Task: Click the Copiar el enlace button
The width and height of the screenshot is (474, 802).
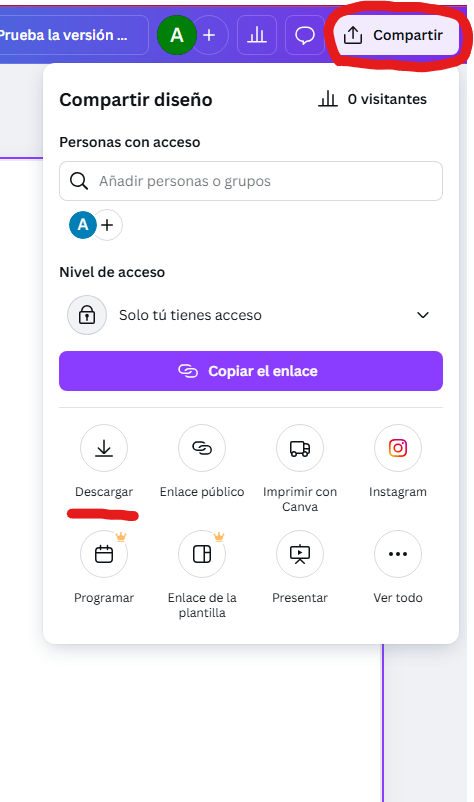Action: pos(251,371)
